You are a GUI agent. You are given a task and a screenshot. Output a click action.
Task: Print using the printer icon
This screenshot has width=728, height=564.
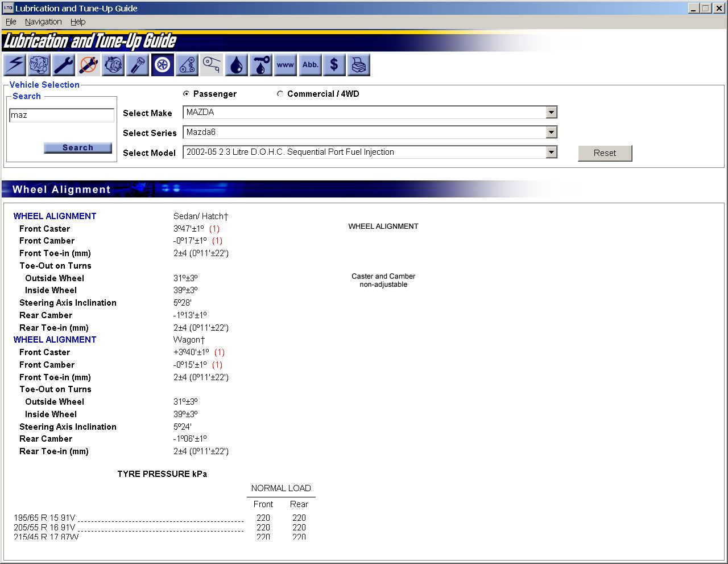tap(359, 65)
